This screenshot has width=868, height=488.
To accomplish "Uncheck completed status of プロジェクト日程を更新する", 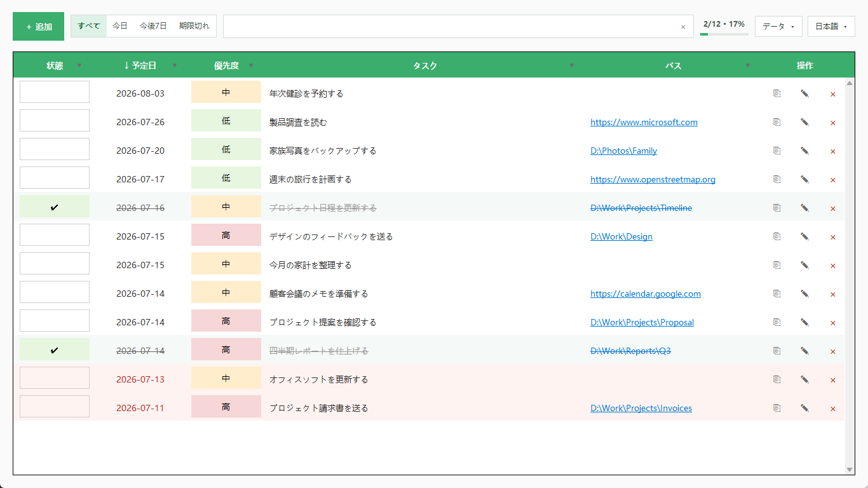I will tap(55, 206).
